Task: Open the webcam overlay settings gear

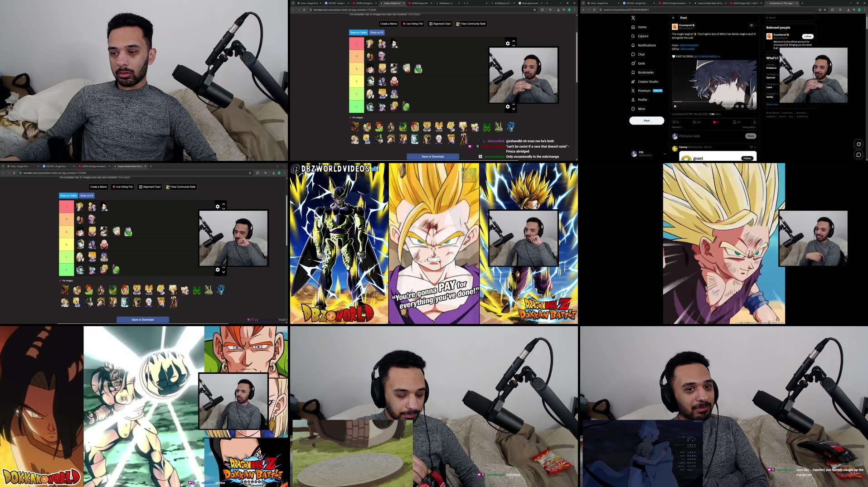Action: tap(508, 43)
